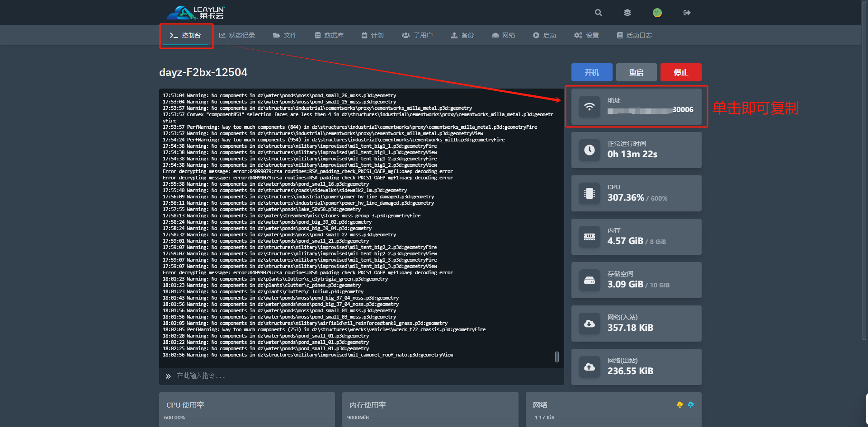Click the red 停止 stop button
868x427 pixels.
(x=681, y=72)
